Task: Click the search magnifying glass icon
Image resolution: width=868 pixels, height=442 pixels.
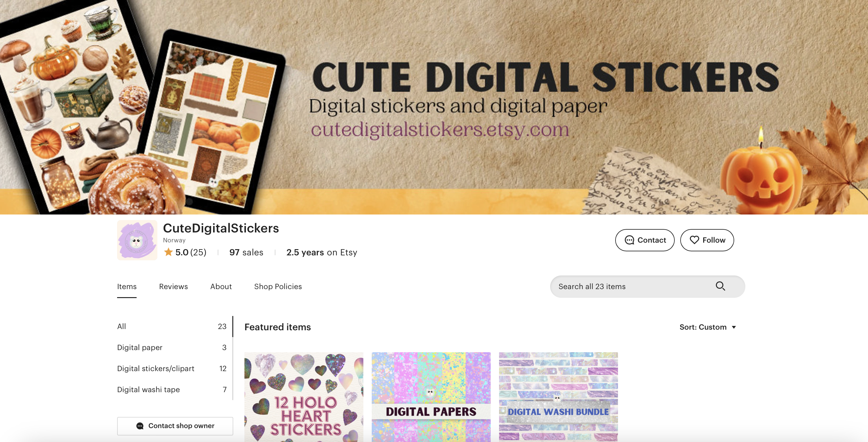Action: coord(720,286)
